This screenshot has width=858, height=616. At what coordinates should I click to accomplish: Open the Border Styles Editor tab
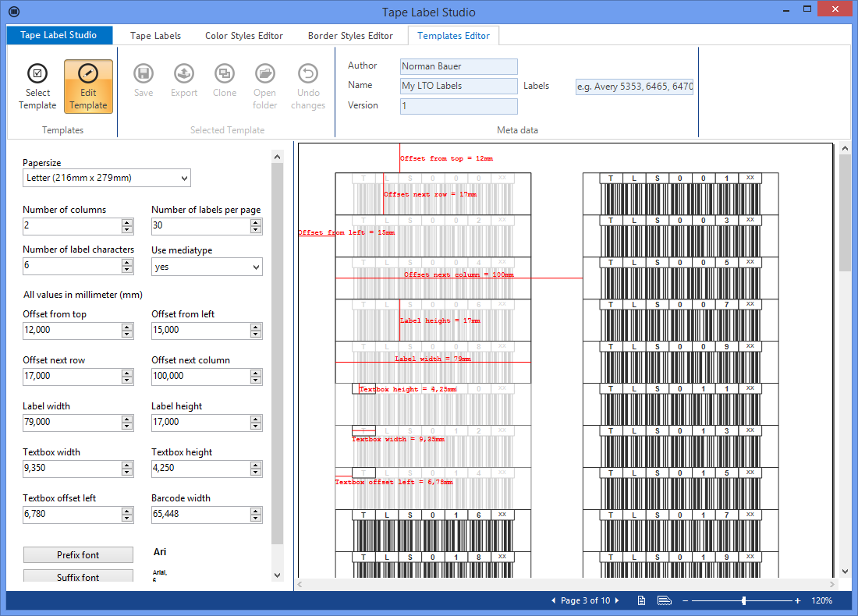pyautogui.click(x=350, y=36)
